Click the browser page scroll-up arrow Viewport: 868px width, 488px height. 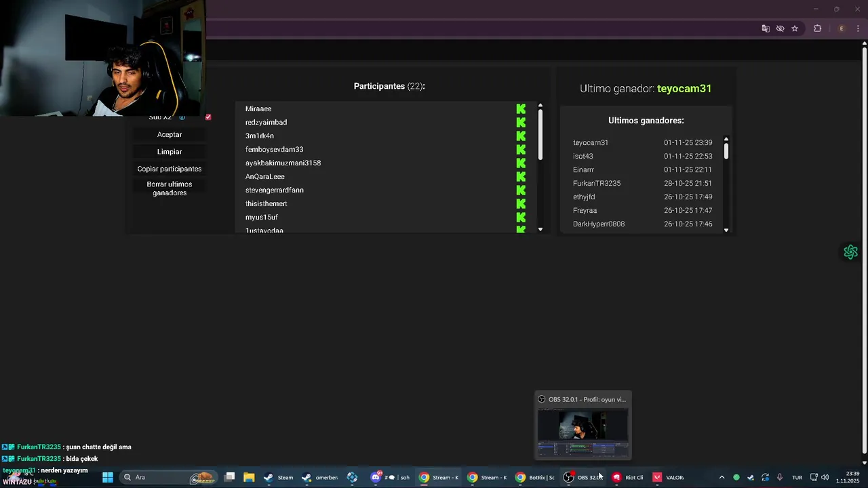coord(865,43)
